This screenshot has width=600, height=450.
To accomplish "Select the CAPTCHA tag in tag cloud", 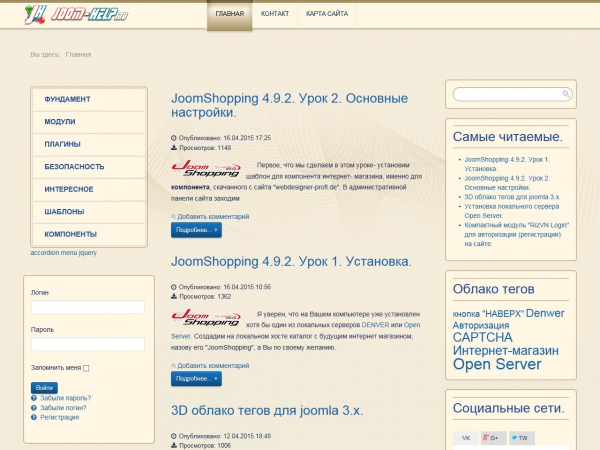I will click(483, 338).
